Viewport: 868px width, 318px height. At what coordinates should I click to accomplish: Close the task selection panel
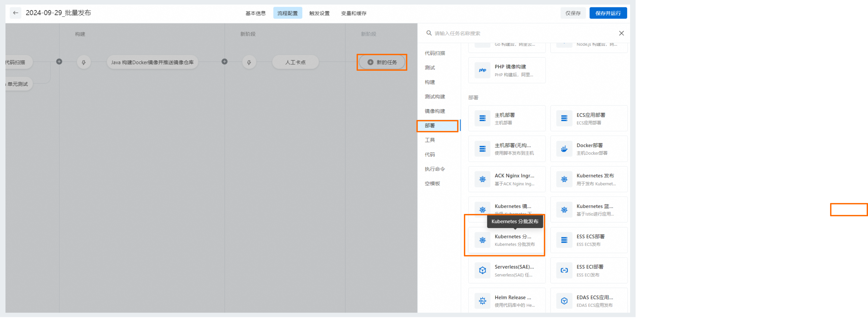click(621, 33)
